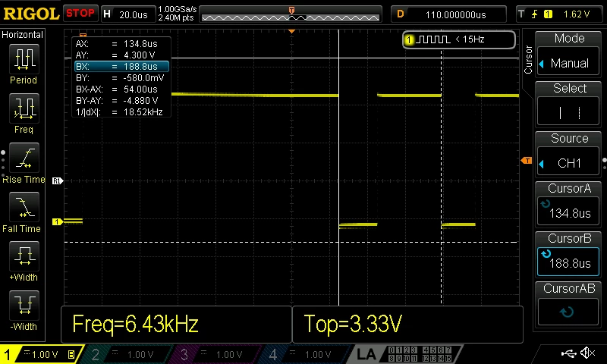Click channel 4 tab at bottom
This screenshot has height=364, width=607.
point(305,354)
